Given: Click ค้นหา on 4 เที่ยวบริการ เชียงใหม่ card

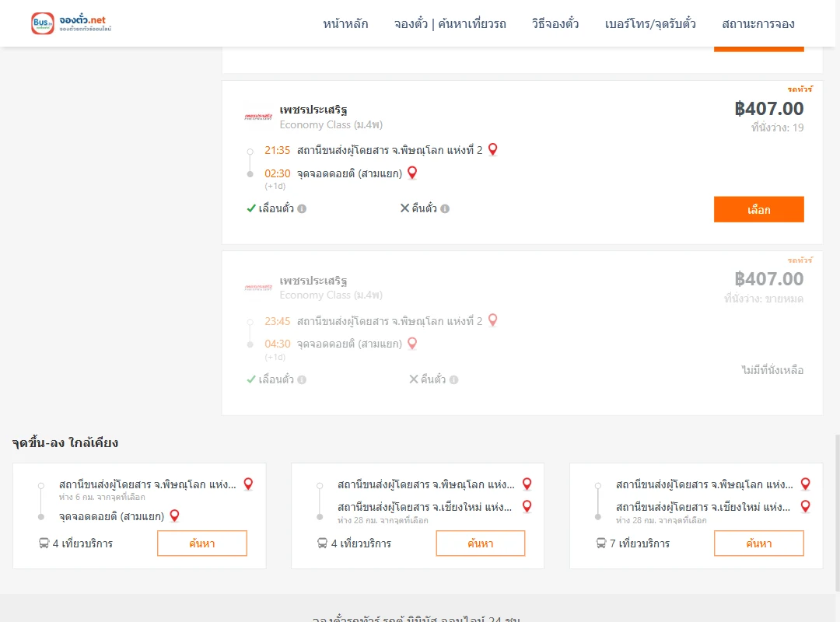Looking at the screenshot, I should click(x=480, y=543).
